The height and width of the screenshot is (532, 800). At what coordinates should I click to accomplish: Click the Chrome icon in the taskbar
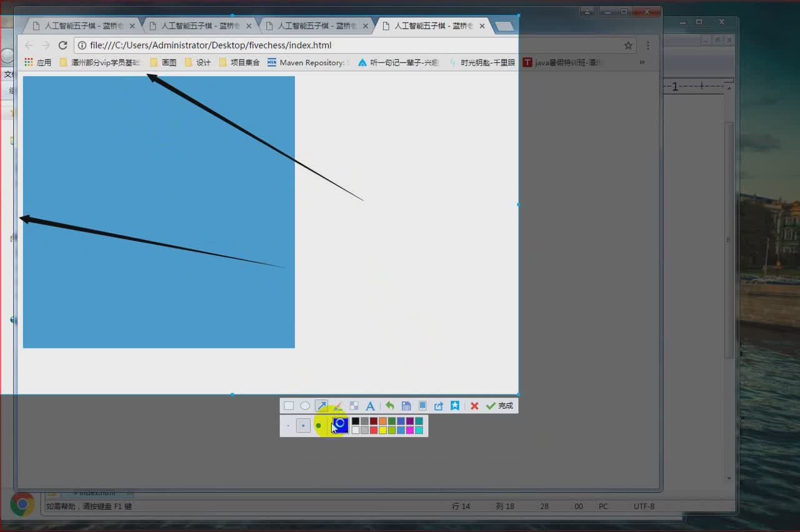[x=22, y=504]
